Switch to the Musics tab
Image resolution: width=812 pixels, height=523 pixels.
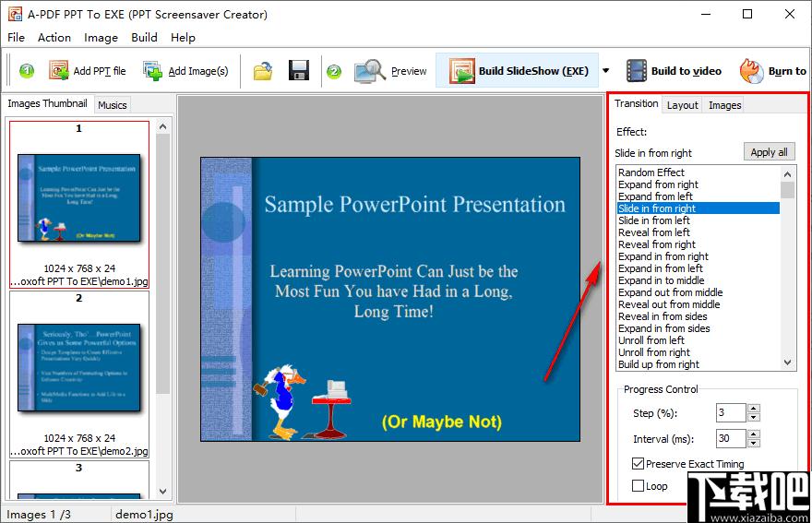coord(113,105)
